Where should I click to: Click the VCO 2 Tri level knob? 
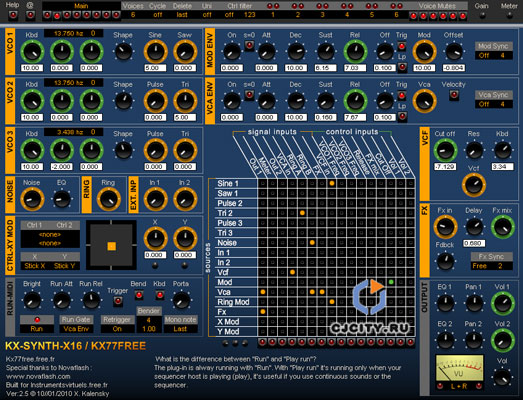pos(185,101)
